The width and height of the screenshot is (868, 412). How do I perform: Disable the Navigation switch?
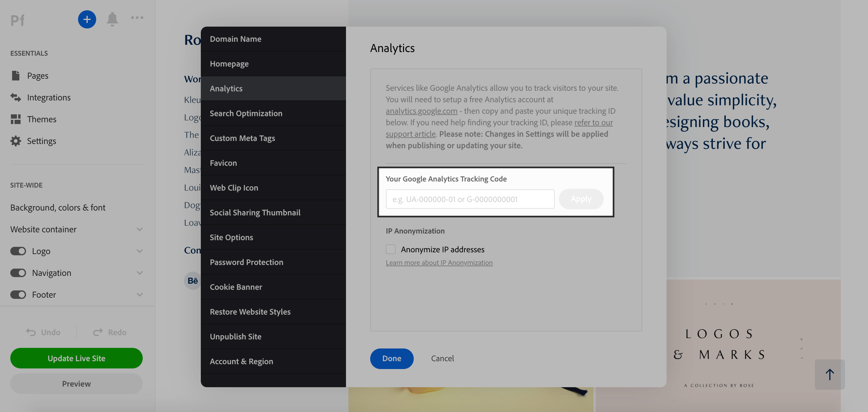pyautogui.click(x=18, y=273)
